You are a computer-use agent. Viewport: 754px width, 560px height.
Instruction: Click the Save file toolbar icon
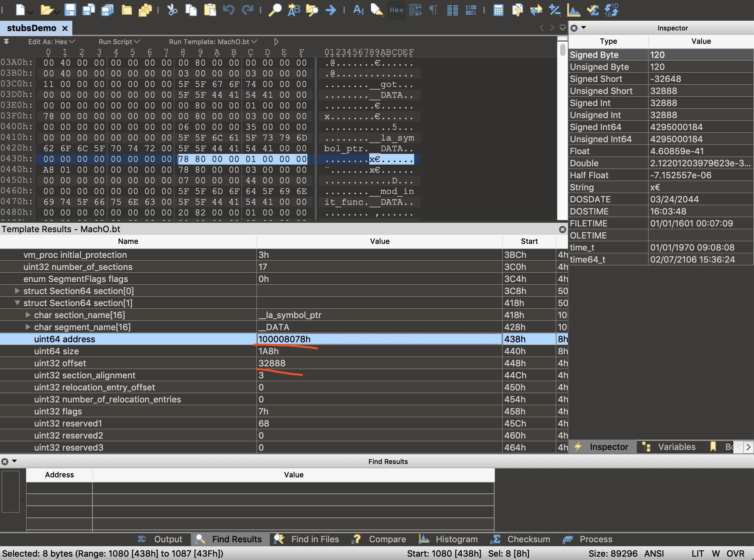click(70, 10)
